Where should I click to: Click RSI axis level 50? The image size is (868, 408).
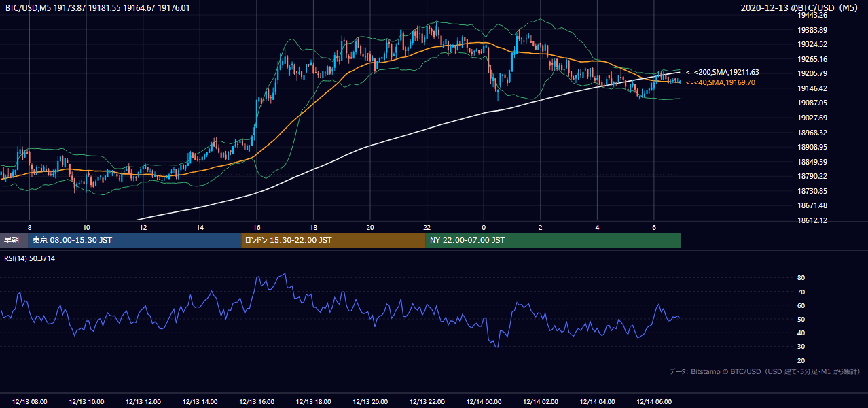[x=801, y=319]
